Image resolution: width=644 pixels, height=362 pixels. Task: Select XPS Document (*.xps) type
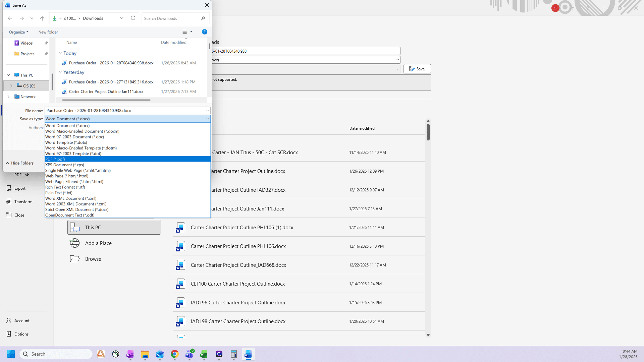127,165
